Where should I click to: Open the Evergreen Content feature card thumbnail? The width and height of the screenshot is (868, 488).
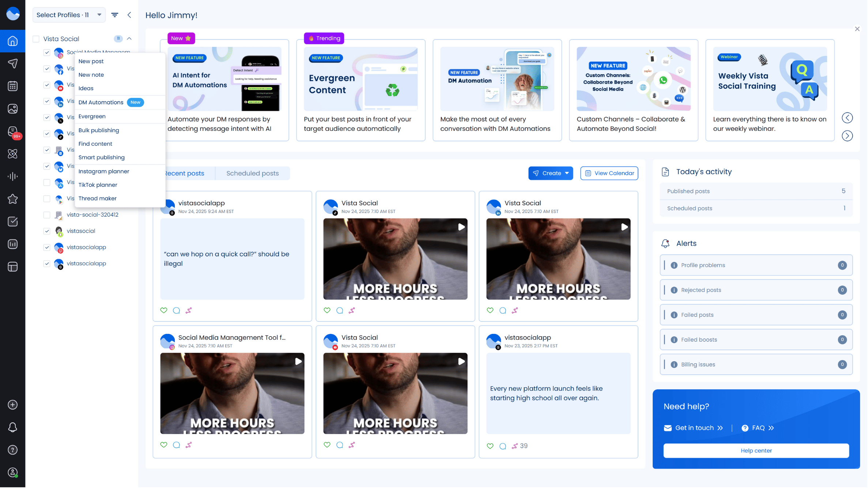click(361, 79)
